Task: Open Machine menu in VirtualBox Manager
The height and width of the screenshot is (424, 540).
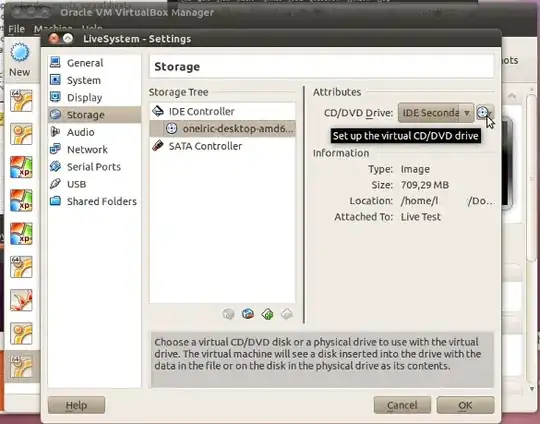Action: pos(53,29)
